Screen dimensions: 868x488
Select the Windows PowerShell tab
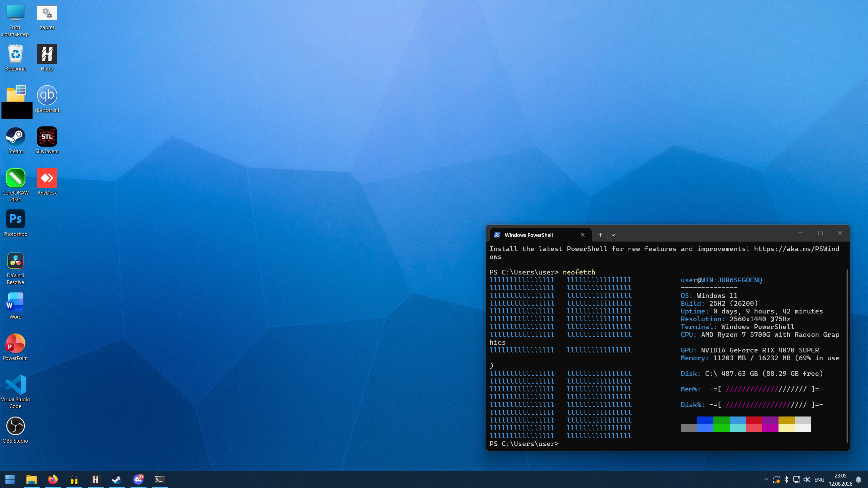pos(540,235)
